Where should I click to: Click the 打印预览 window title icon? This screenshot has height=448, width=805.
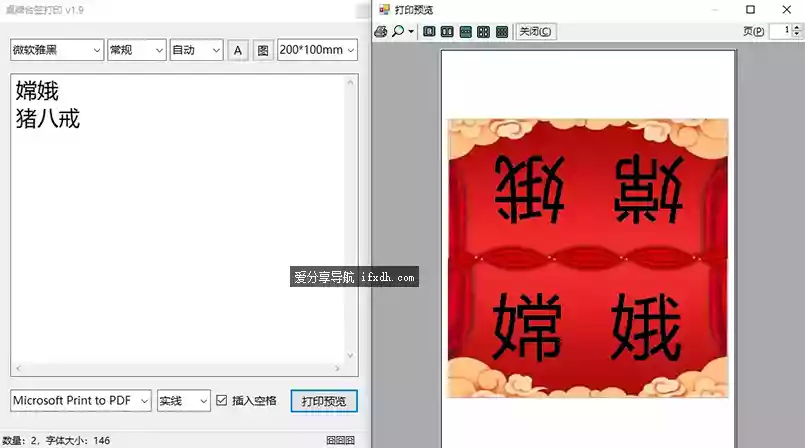[384, 9]
